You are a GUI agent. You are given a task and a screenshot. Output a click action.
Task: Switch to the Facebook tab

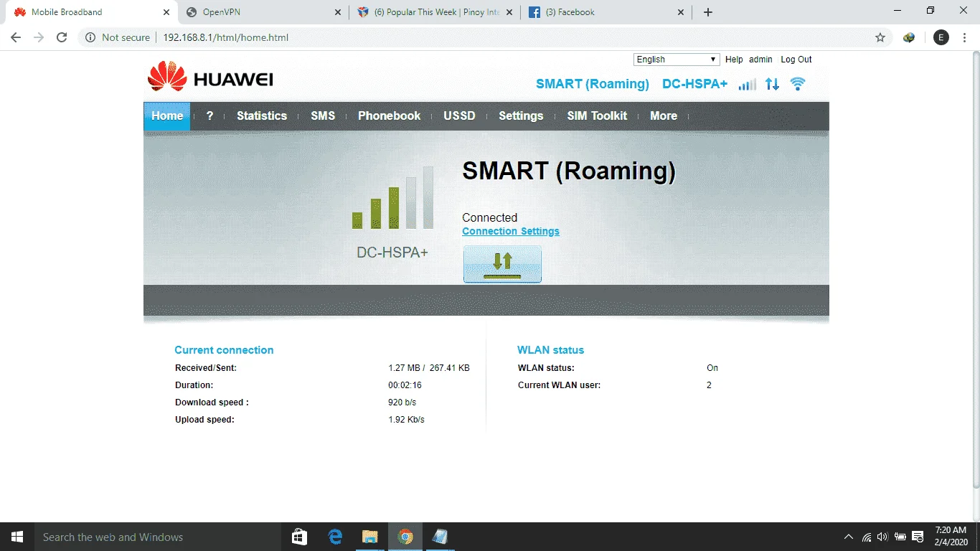(606, 12)
